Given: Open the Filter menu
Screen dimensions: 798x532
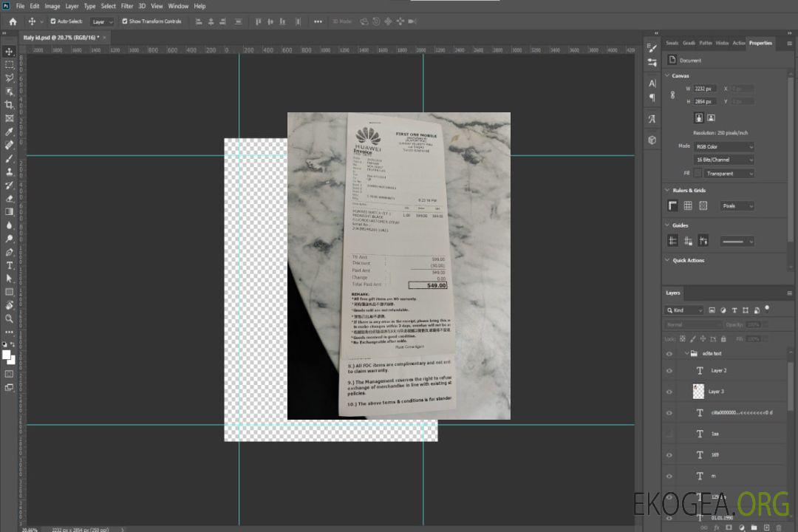Looking at the screenshot, I should (x=127, y=6).
